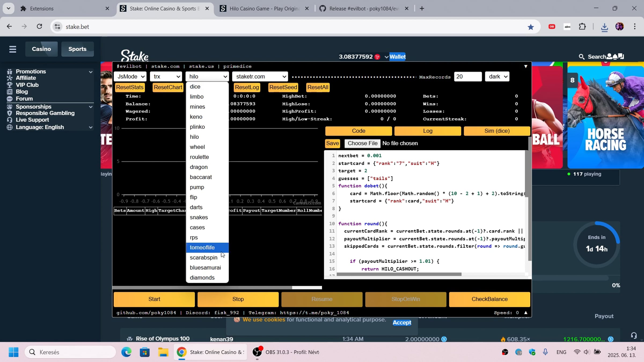Click into the MaxRecords input field
The height and width of the screenshot is (362, 644).
point(467,77)
